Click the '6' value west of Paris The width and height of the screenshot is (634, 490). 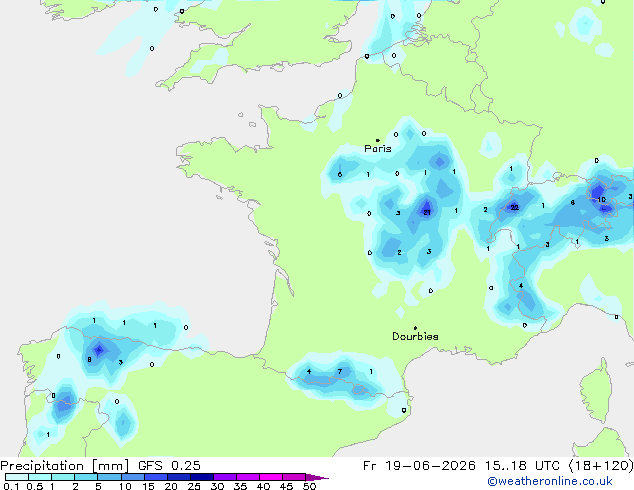pos(340,175)
